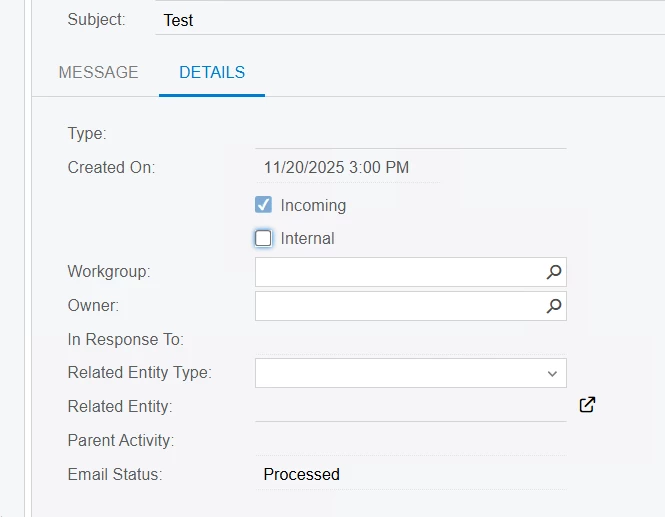Click the Created On date value
Image resolution: width=665 pixels, height=517 pixels.
tap(336, 168)
